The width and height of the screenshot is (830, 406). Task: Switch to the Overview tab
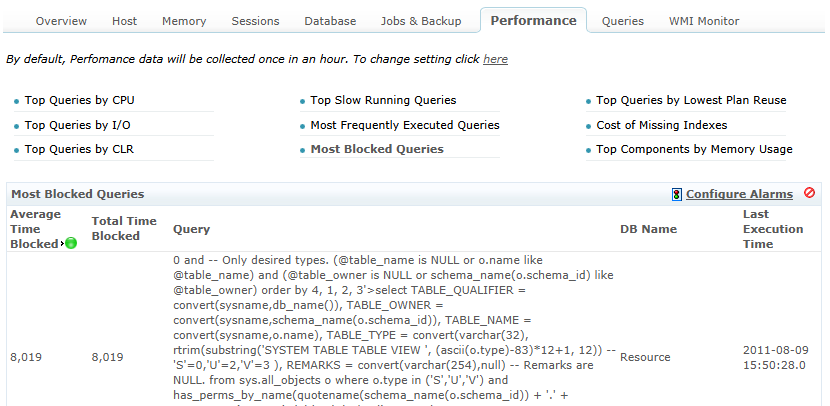[61, 21]
